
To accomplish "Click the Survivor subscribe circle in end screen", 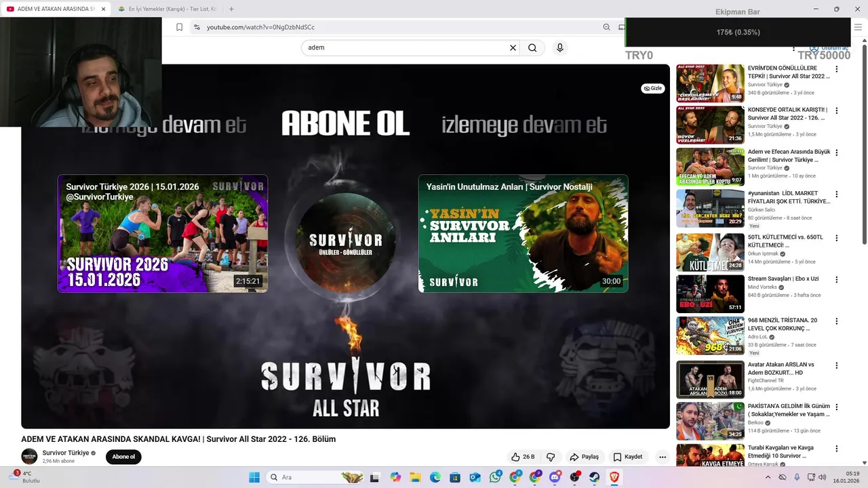I will coord(346,232).
